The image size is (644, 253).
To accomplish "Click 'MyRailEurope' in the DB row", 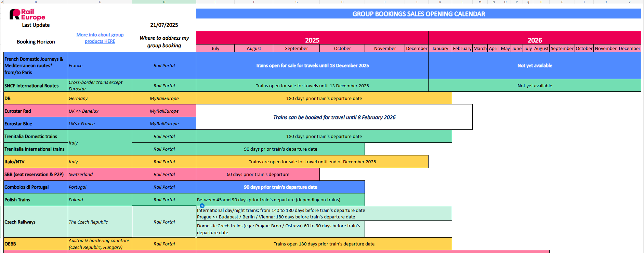I will (164, 98).
